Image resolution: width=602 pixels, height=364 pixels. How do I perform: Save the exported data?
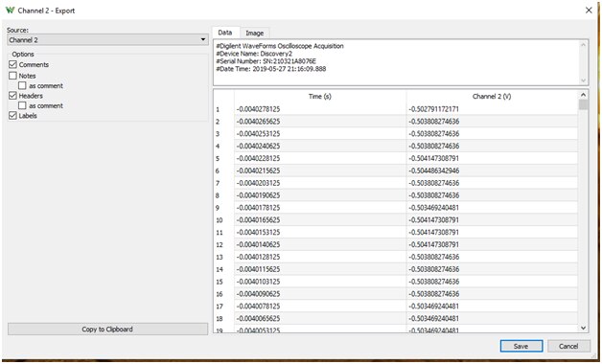(521, 346)
